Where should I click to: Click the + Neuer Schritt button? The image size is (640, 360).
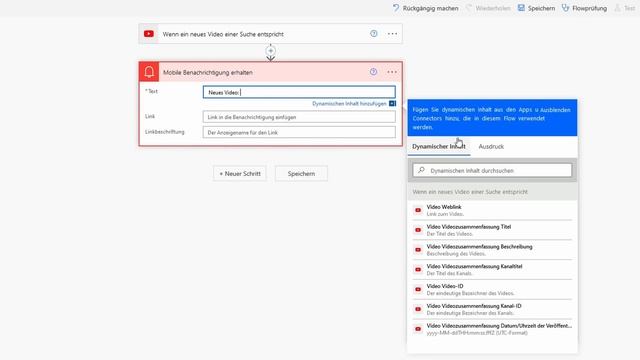(240, 173)
